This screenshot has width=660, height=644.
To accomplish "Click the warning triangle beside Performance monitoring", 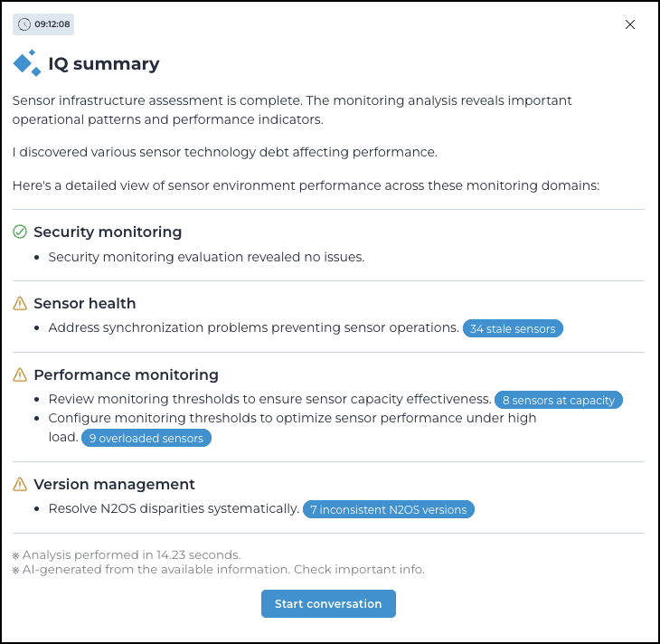I will (20, 375).
